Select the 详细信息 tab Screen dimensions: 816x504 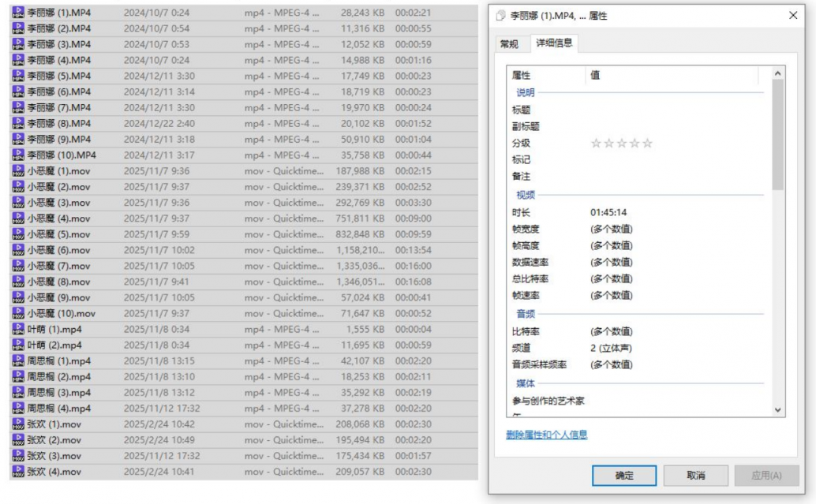[x=554, y=43]
